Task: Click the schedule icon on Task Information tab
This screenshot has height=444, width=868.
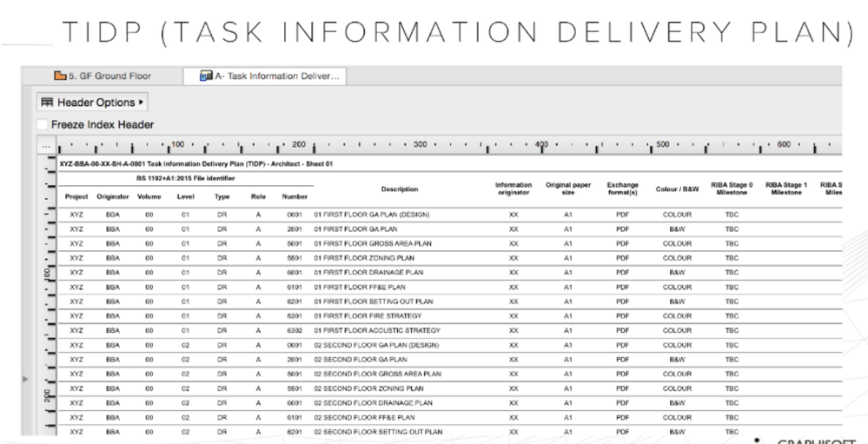Action: (206, 76)
